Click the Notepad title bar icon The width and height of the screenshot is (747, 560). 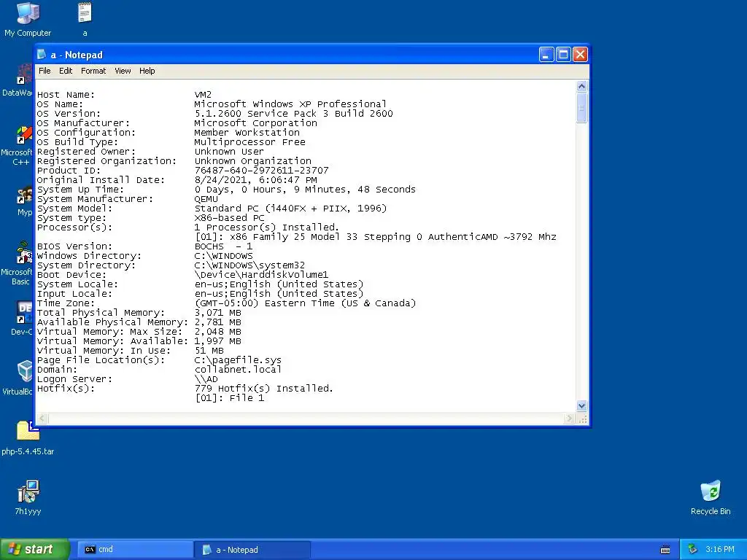tap(42, 54)
